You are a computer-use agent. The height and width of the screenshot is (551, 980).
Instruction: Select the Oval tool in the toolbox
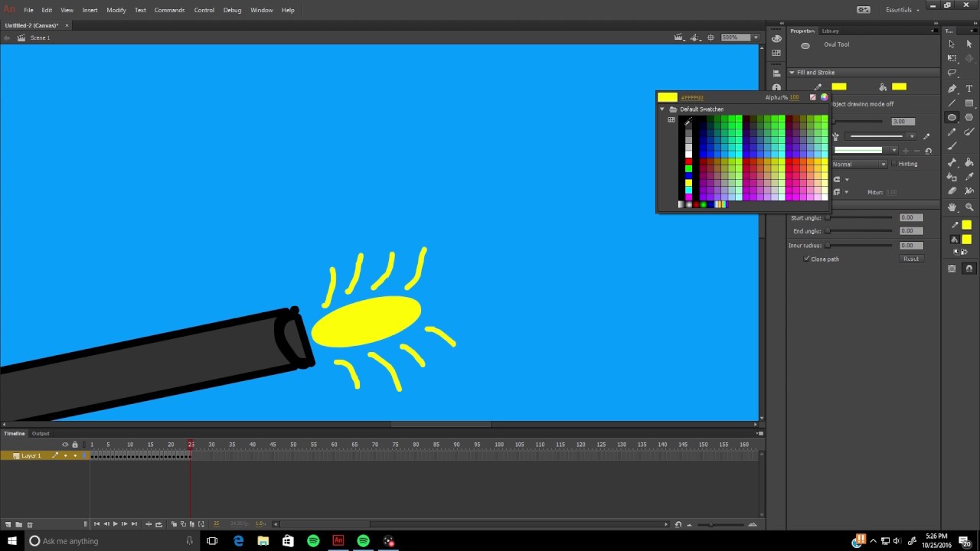point(952,118)
